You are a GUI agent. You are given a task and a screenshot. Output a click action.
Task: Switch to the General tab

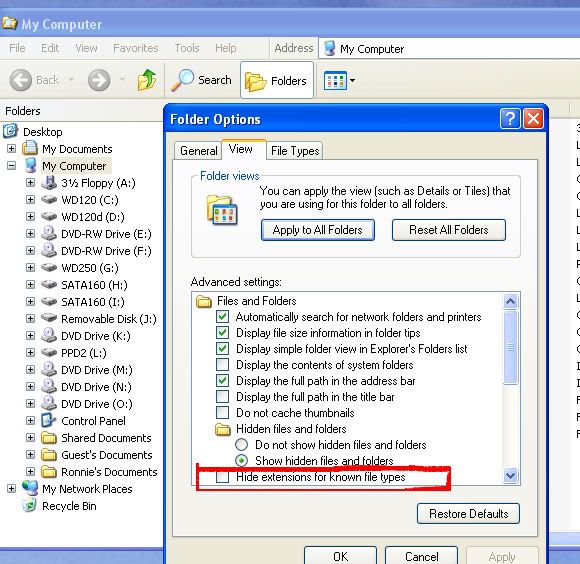198,151
